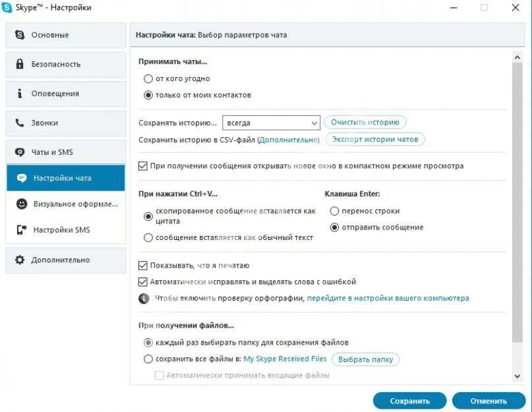Select "перенос строки" for the Enter key
532x412 pixels.
click(334, 211)
